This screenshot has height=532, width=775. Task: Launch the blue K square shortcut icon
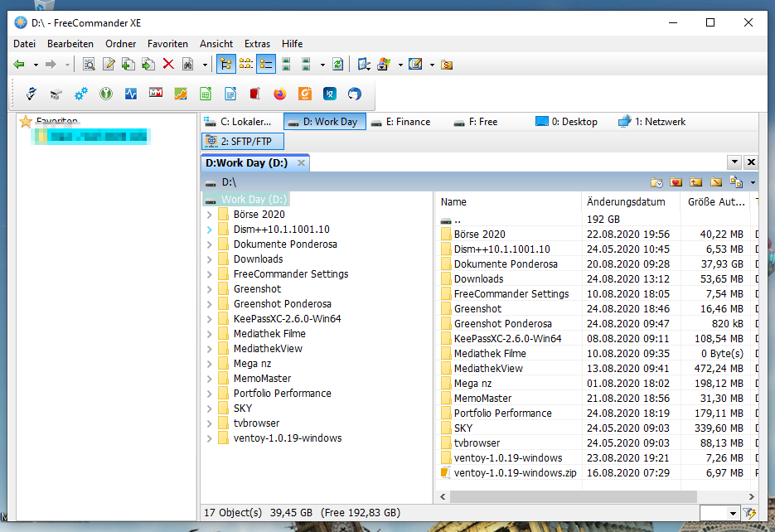[x=330, y=94]
